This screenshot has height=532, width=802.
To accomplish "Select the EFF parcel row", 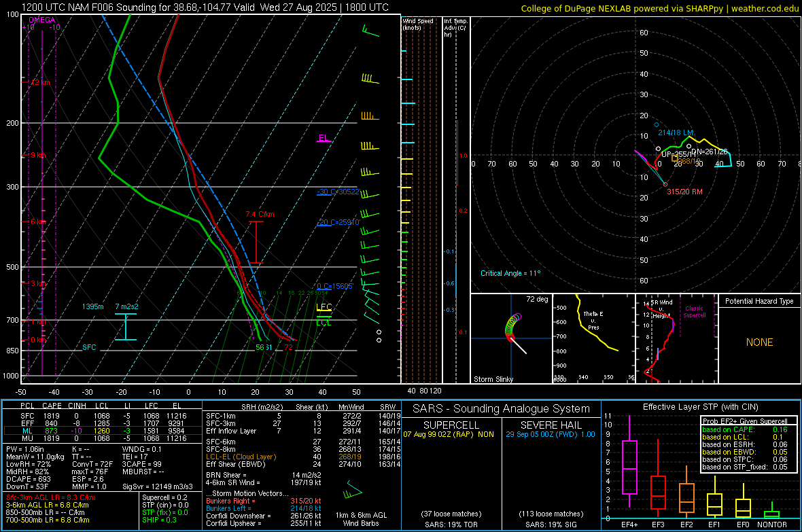I will click(103, 423).
